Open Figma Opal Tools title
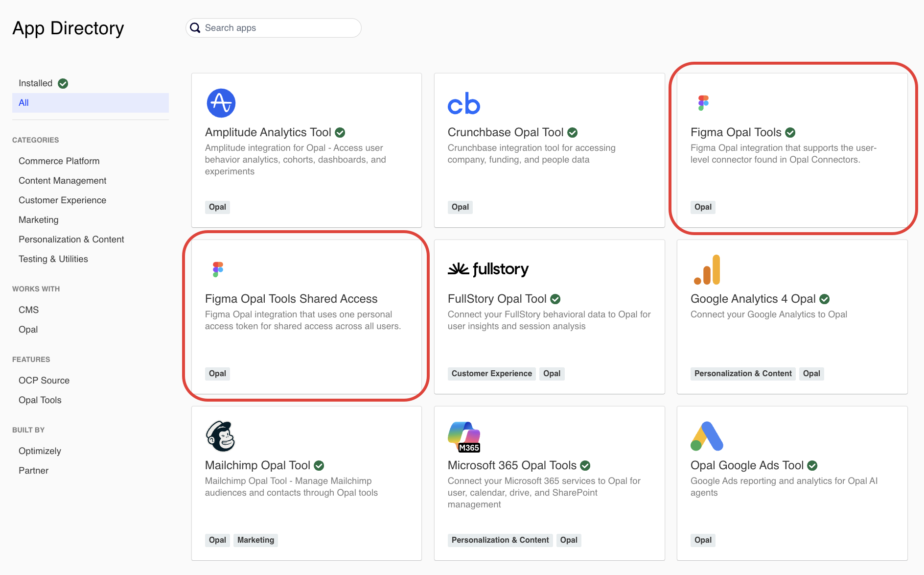 point(736,132)
